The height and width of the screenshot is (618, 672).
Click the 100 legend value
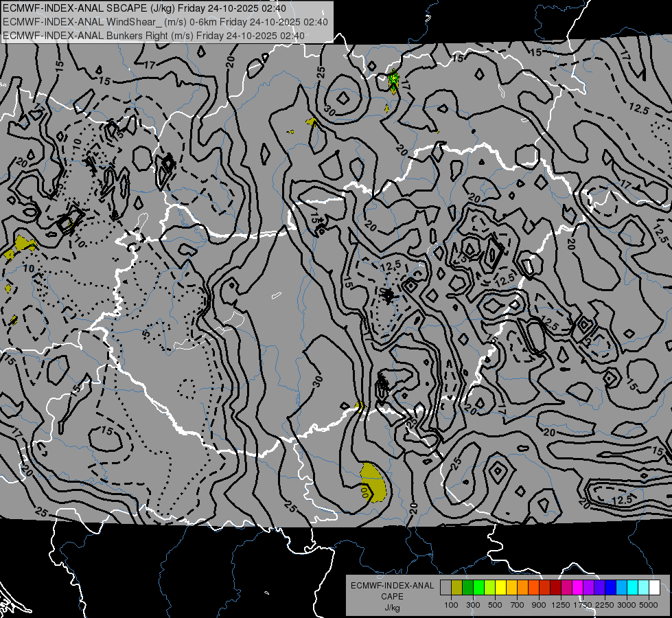(451, 605)
